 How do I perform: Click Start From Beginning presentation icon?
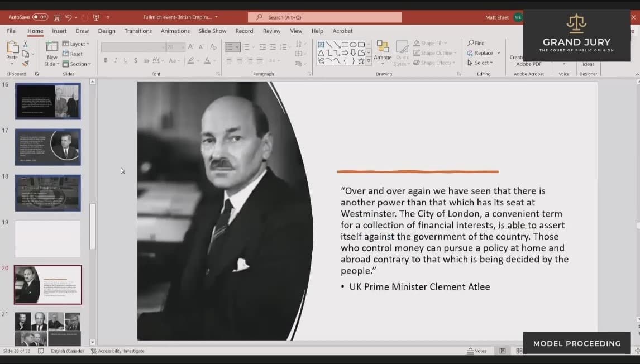[x=96, y=17]
